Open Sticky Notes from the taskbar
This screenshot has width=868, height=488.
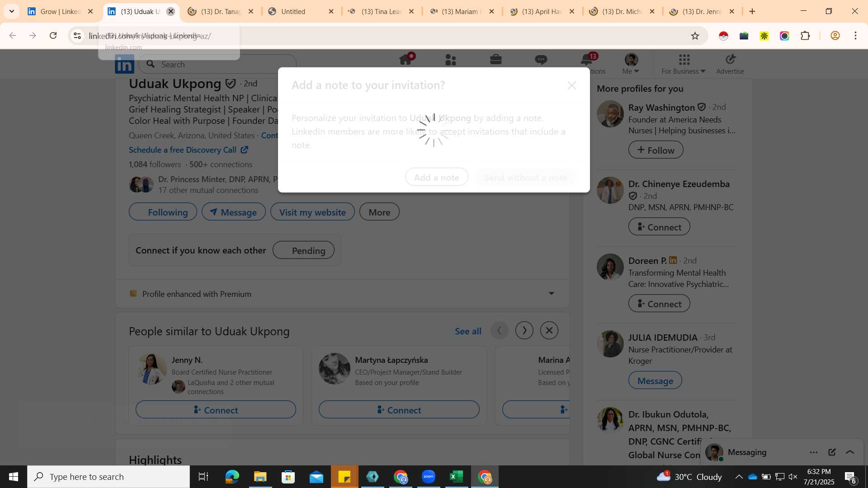point(344,477)
